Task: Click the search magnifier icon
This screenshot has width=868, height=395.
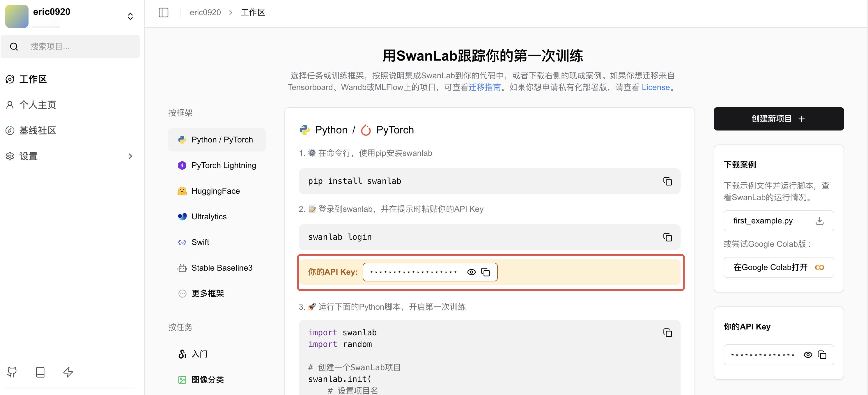Action: (x=14, y=47)
